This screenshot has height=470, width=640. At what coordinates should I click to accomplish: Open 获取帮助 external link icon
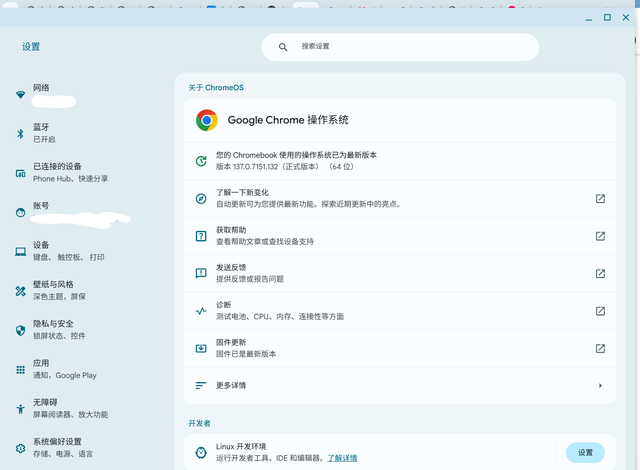pos(600,236)
